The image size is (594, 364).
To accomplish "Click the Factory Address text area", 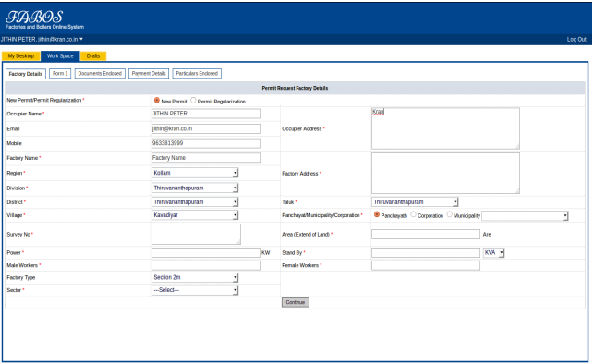I will [x=445, y=173].
